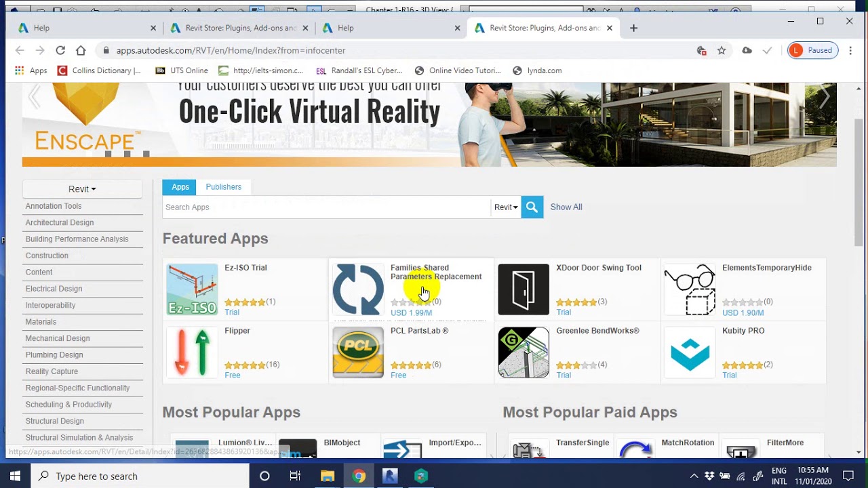Image resolution: width=868 pixels, height=488 pixels.
Task: Expand the Revit product dropdown in sidebar
Action: pyautogui.click(x=82, y=189)
